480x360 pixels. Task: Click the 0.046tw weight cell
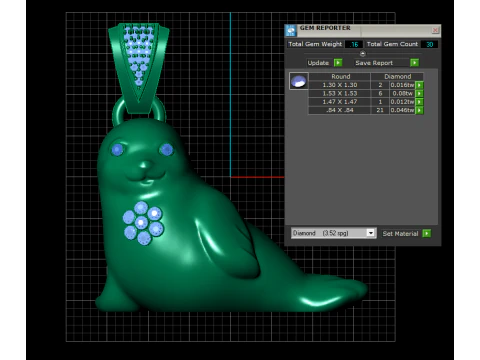(x=402, y=110)
